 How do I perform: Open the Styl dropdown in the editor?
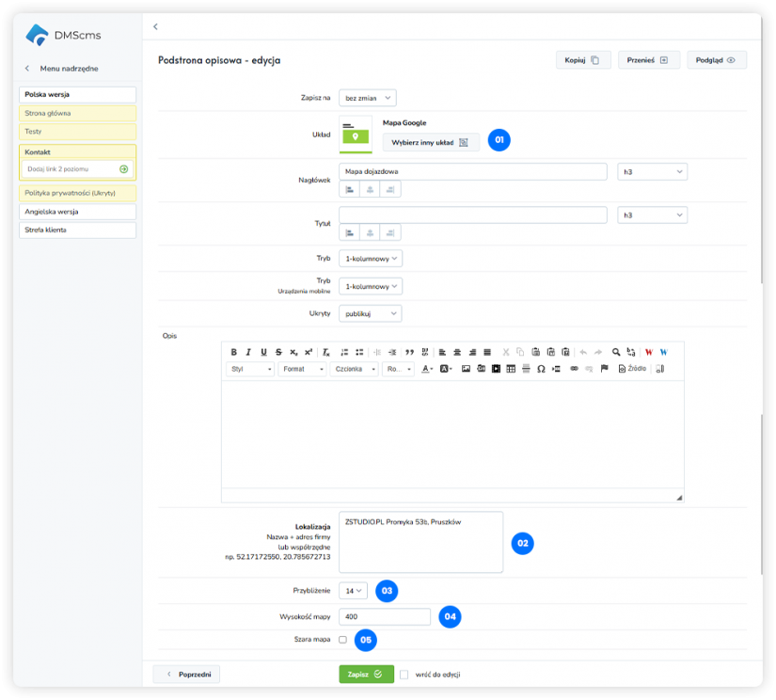250,369
